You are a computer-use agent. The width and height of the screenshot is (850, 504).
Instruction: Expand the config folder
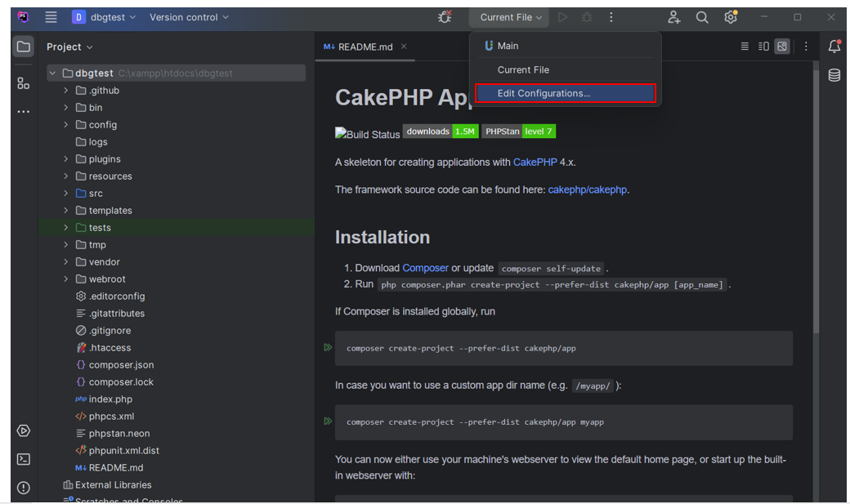(65, 125)
